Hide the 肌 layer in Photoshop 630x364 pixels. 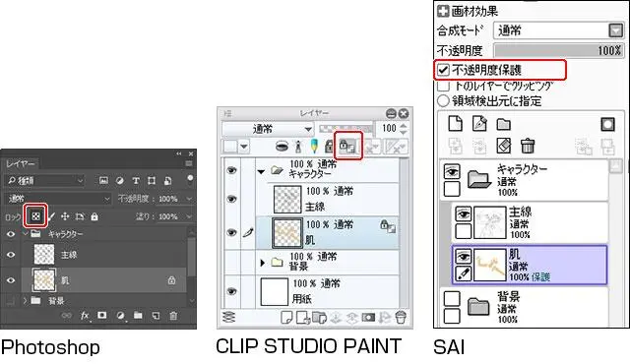point(11,280)
